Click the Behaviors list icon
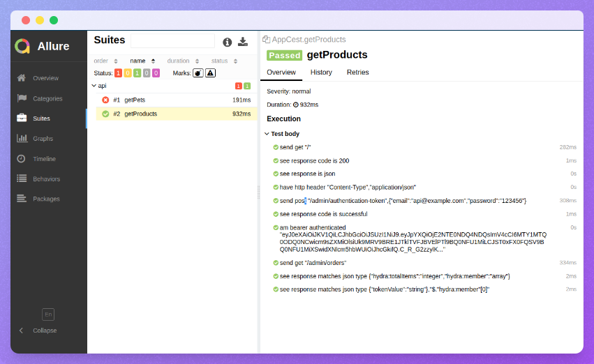 22,179
